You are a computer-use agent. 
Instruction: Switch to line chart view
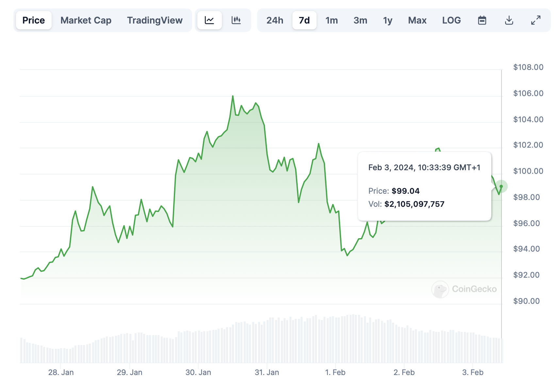coord(209,20)
